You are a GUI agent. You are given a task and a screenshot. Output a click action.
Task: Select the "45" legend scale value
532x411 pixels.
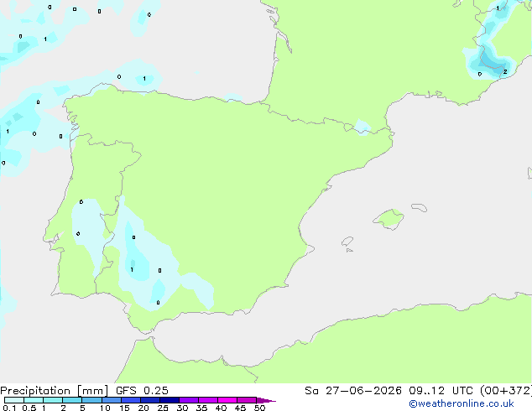240,408
